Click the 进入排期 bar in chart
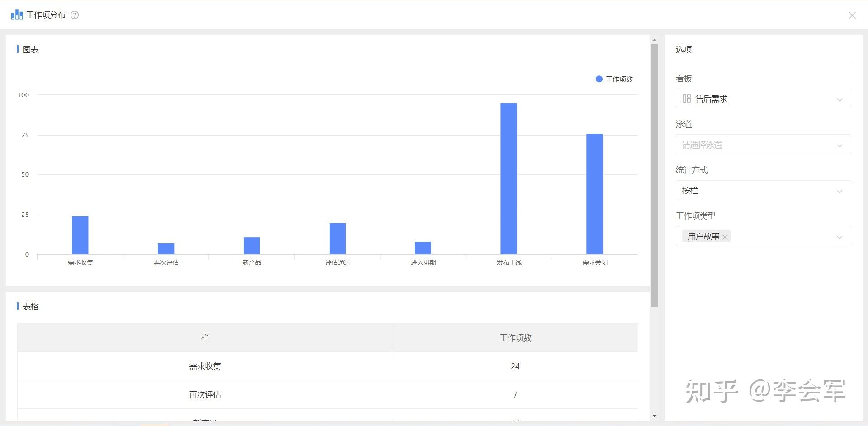The height and width of the screenshot is (426, 868). coord(423,248)
